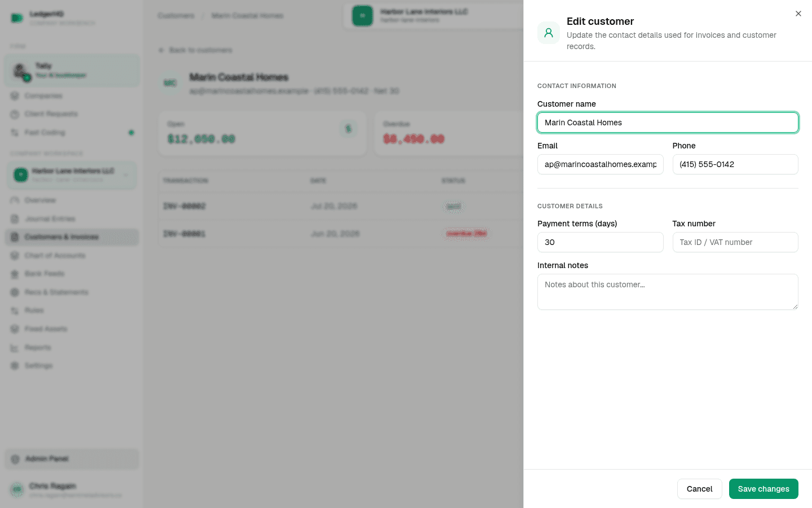This screenshot has height=508, width=812.
Task: Click the Customers breadcrumb link
Action: coord(176,16)
